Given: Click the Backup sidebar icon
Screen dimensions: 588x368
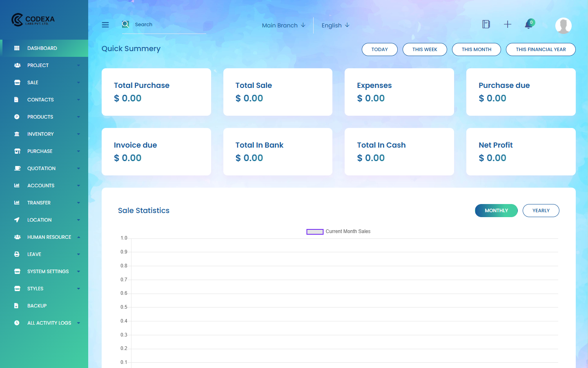Looking at the screenshot, I should coord(16,305).
